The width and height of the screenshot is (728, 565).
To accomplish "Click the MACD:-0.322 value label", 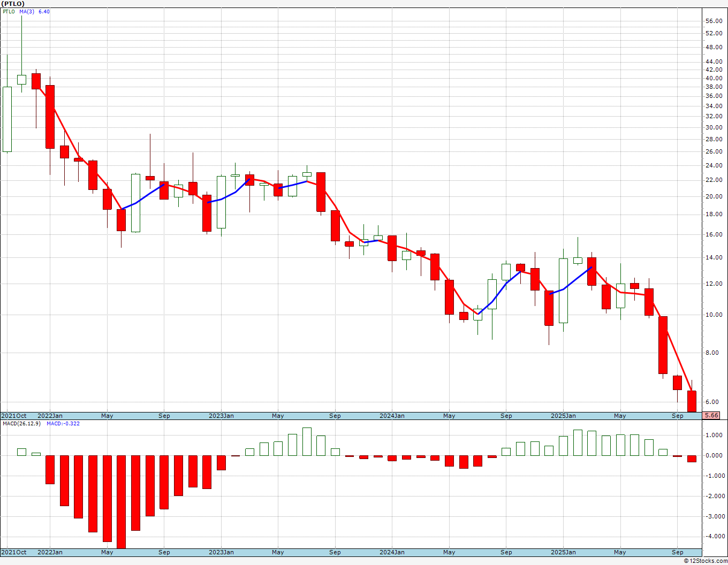I will pyautogui.click(x=63, y=423).
